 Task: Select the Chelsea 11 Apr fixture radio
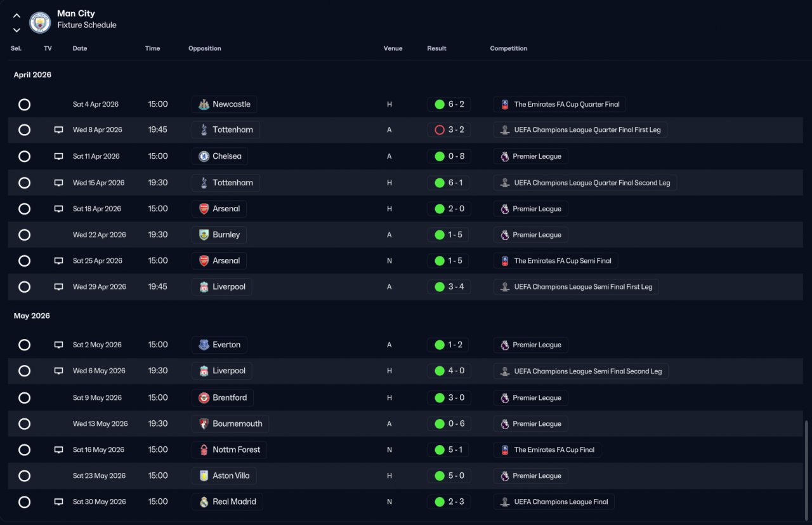tap(24, 156)
